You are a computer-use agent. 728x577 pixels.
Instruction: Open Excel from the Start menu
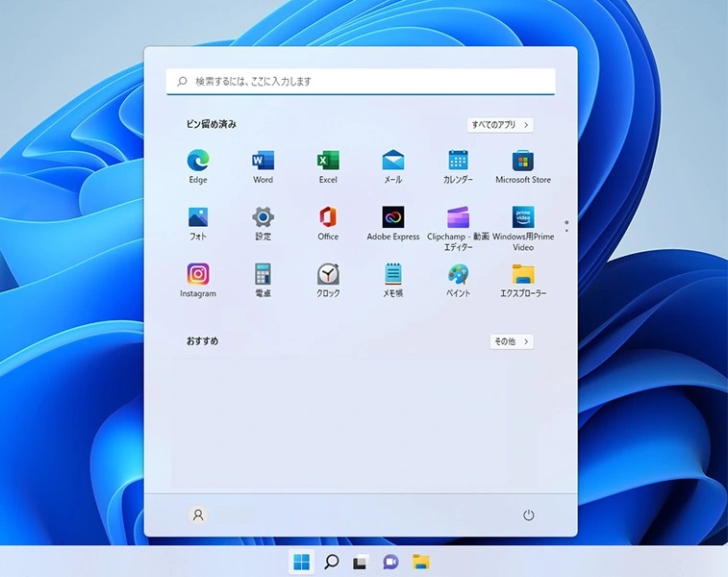pyautogui.click(x=328, y=166)
